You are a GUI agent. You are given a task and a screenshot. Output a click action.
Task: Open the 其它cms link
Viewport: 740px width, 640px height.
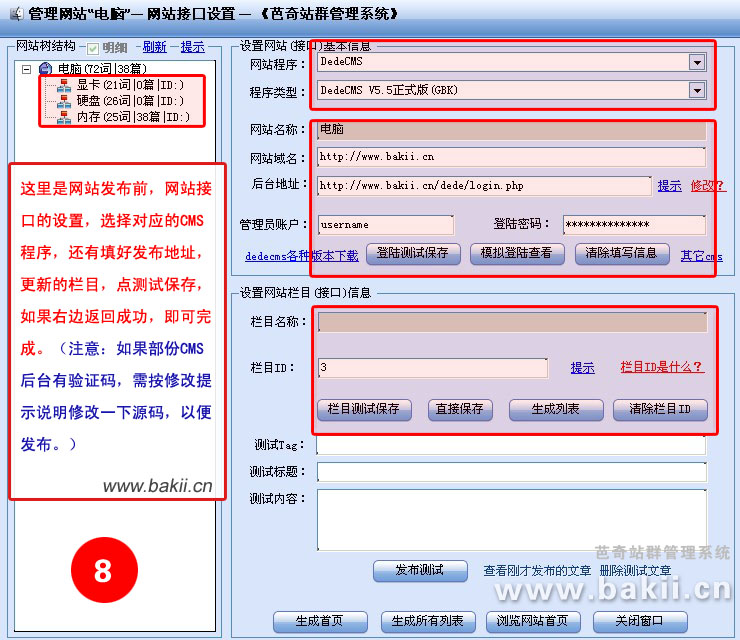(701, 256)
